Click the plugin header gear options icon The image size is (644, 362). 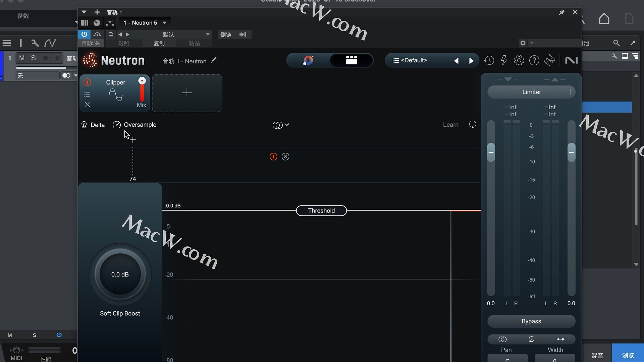pos(523,43)
